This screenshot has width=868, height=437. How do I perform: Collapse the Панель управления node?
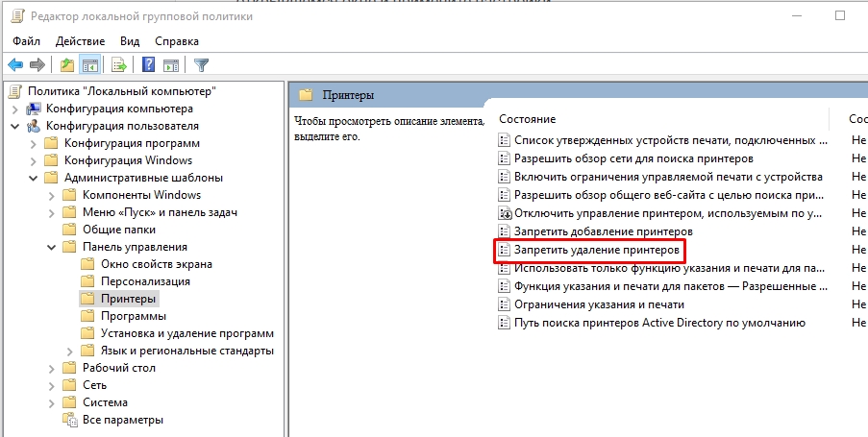coord(52,247)
